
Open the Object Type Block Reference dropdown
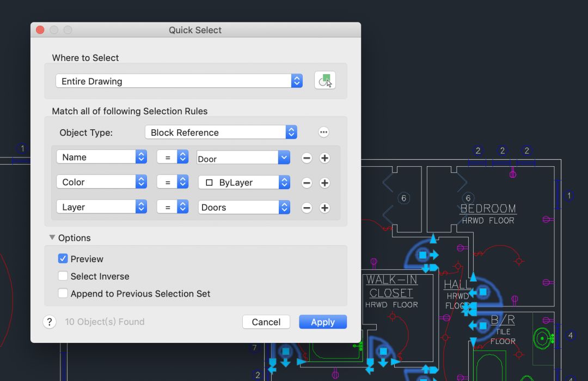(221, 132)
